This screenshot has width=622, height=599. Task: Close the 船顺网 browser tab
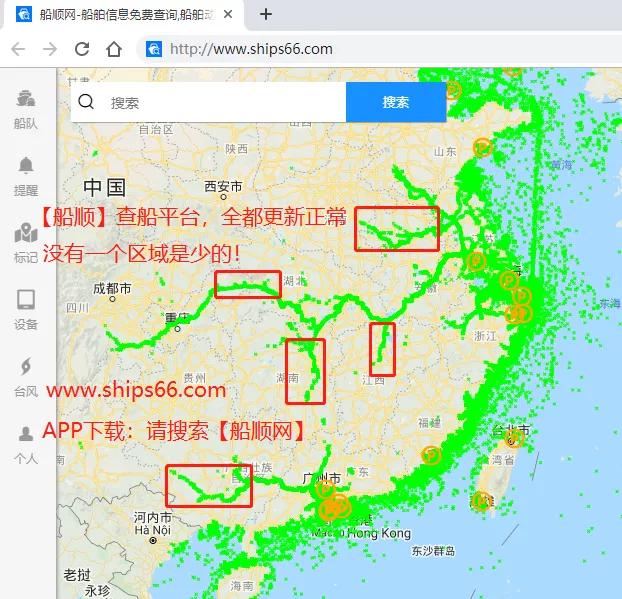(228, 14)
